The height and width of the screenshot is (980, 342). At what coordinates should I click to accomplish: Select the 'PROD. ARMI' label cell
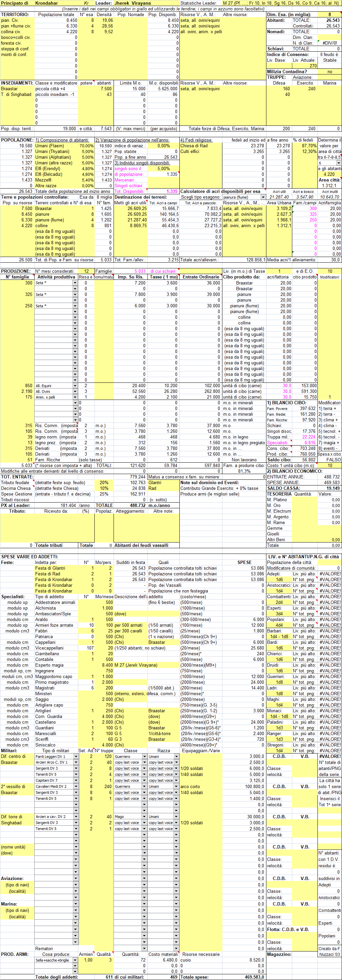point(17,954)
